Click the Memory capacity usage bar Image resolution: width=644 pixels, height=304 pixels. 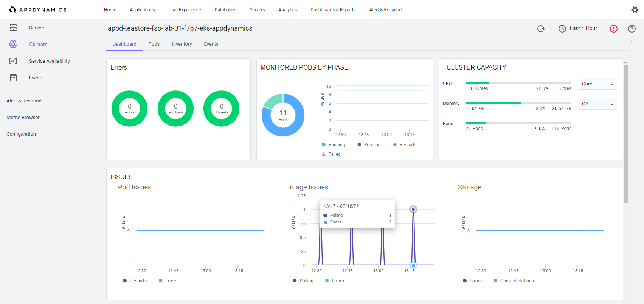(x=518, y=103)
